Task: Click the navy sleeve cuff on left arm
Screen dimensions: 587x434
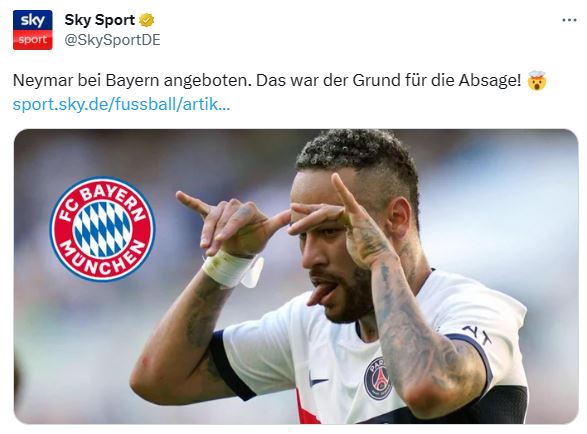Action: click(228, 365)
